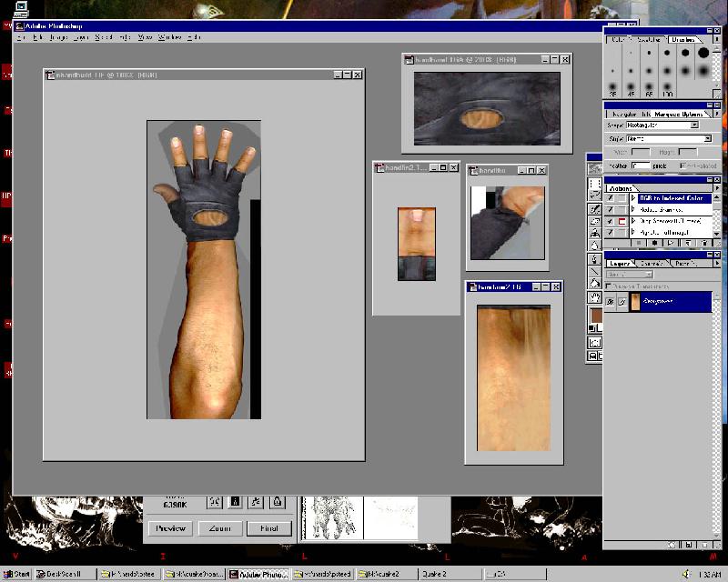Click the Feather input field
728x582 pixels.
(x=642, y=165)
